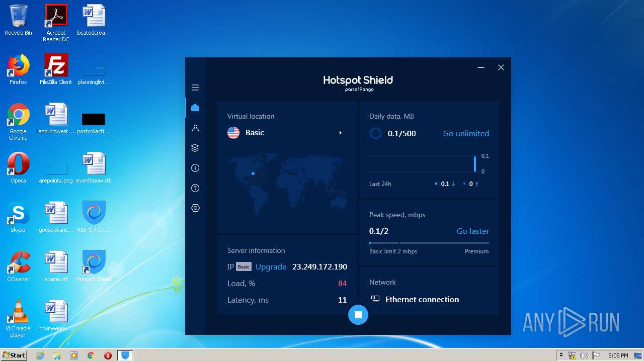Select the FileZilla Client desktop icon
This screenshot has width=644, height=362.
tap(56, 69)
